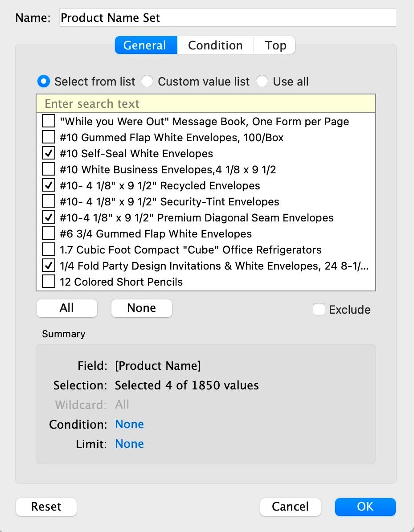The width and height of the screenshot is (414, 532).
Task: Open the Limit None link
Action: [129, 444]
